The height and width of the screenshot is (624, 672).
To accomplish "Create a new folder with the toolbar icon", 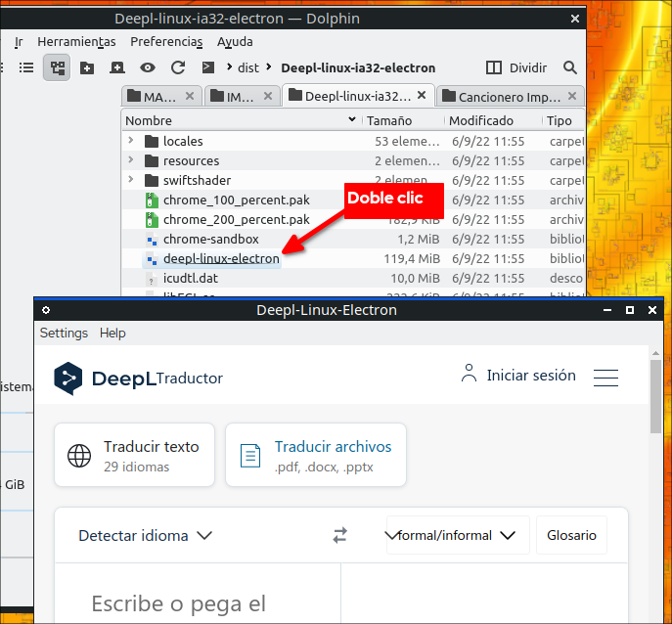I will 87,67.
